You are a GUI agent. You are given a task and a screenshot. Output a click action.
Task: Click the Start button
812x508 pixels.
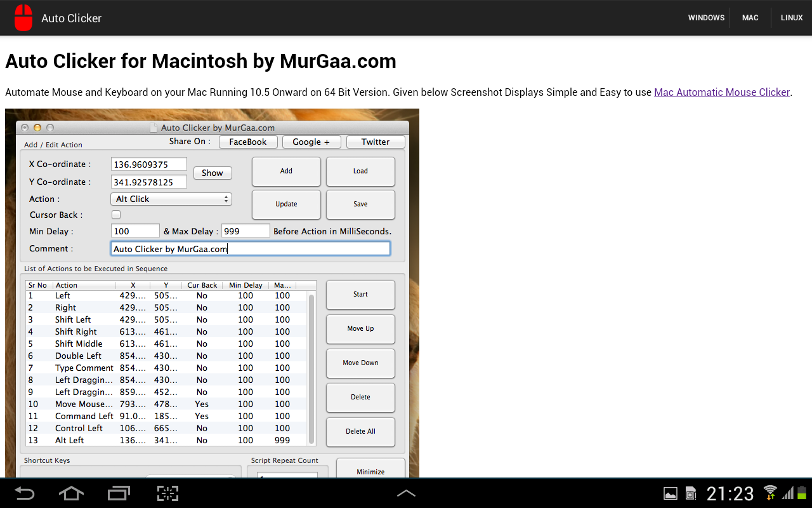tap(360, 295)
